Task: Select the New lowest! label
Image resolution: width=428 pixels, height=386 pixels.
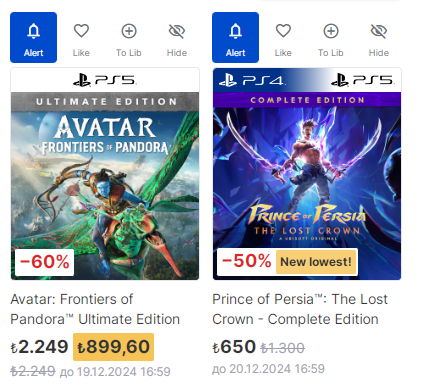Action: tap(316, 262)
